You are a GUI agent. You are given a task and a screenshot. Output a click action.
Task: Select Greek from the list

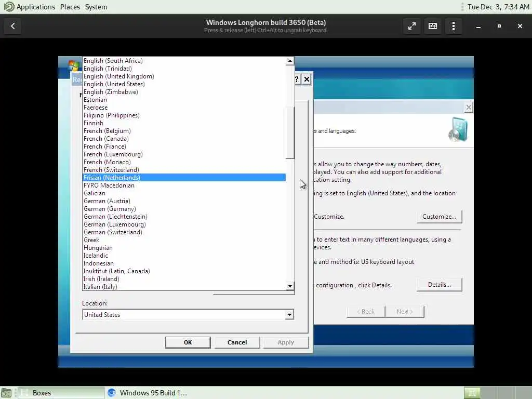[x=184, y=240]
